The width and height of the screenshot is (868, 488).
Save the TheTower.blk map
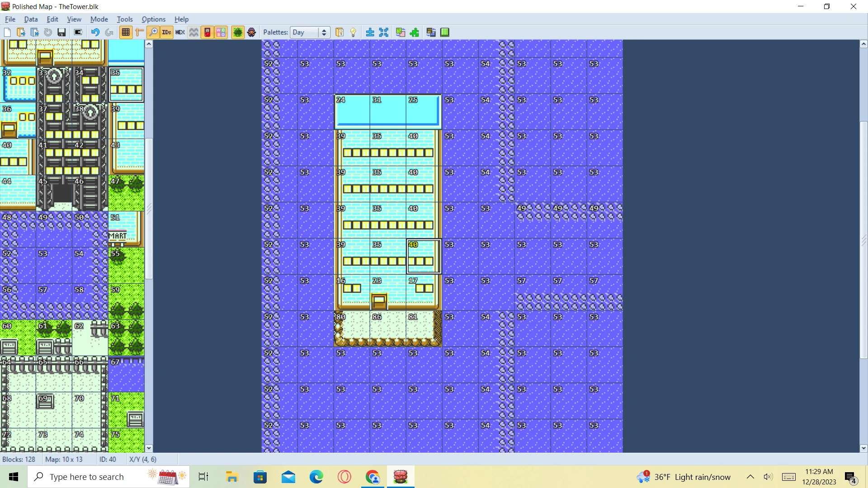click(x=61, y=32)
